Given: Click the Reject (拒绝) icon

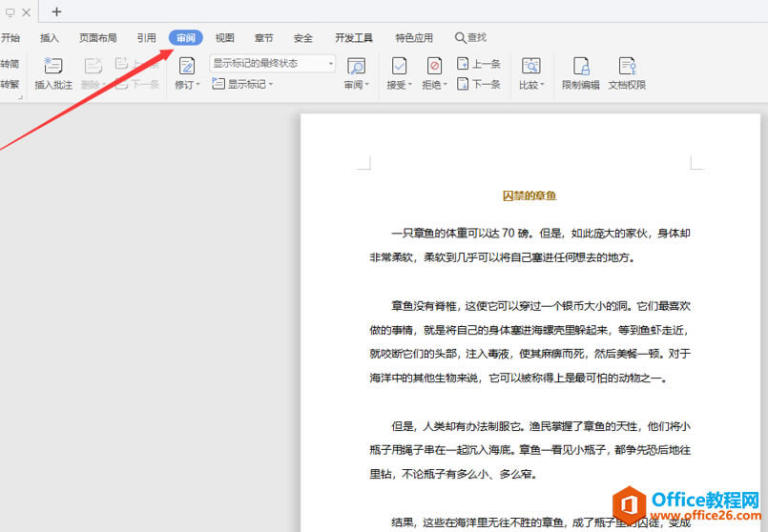Looking at the screenshot, I should (434, 66).
